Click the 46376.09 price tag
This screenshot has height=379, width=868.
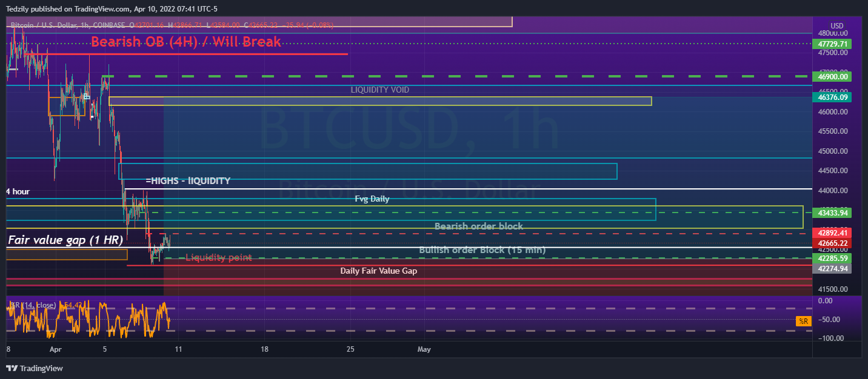[833, 97]
